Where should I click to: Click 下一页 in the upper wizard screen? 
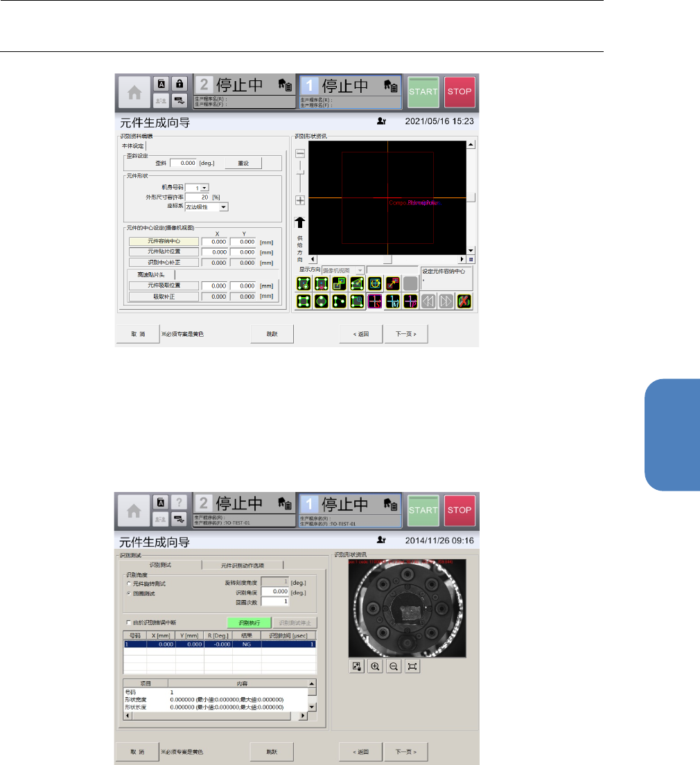pyautogui.click(x=406, y=334)
